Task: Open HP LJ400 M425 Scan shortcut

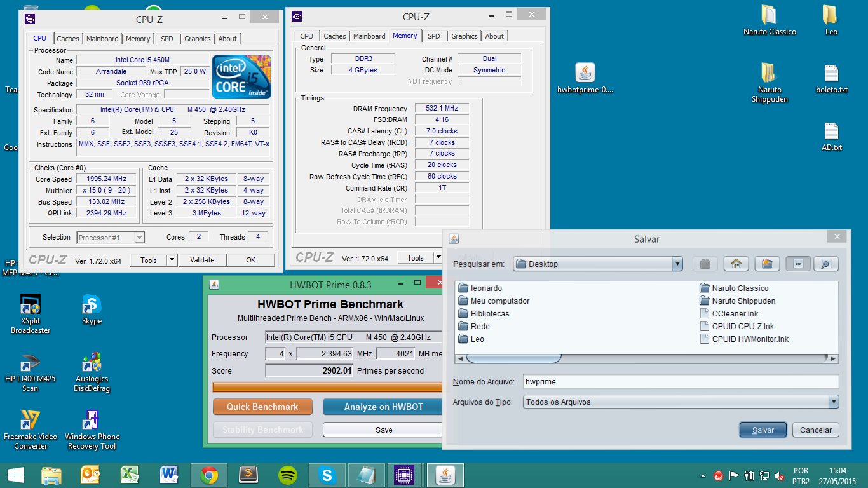Action: pyautogui.click(x=31, y=372)
